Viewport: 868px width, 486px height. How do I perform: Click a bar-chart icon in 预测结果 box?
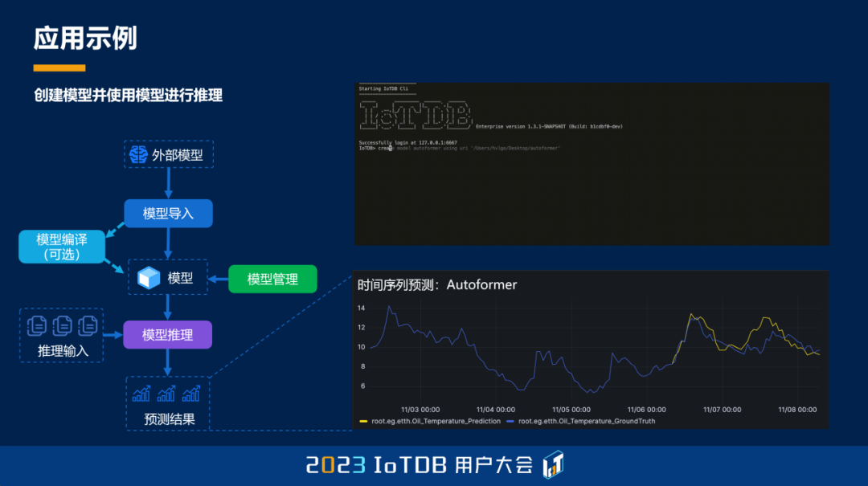(x=141, y=393)
